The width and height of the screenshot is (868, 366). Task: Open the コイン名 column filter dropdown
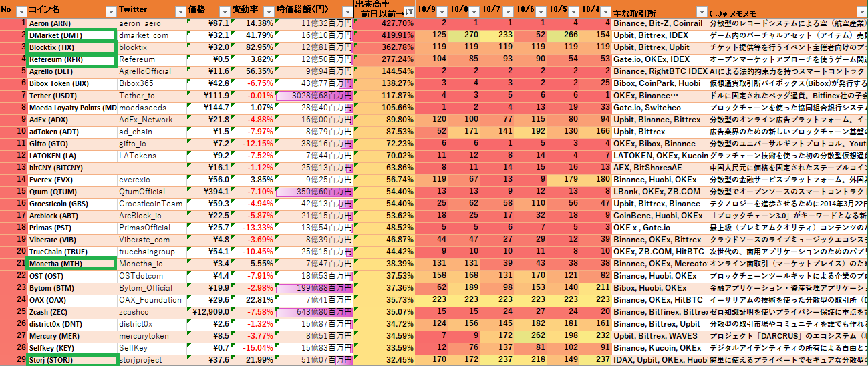click(110, 11)
